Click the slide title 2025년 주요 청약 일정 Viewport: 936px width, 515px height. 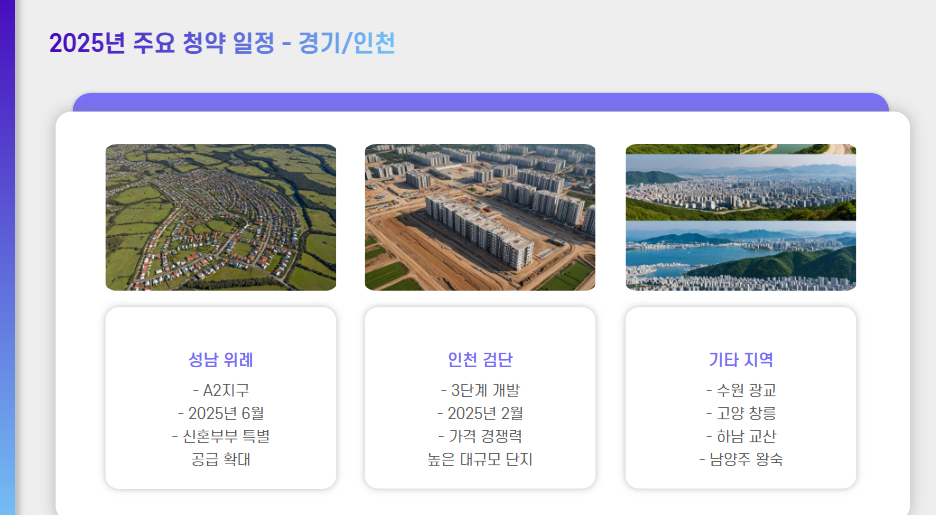162,43
